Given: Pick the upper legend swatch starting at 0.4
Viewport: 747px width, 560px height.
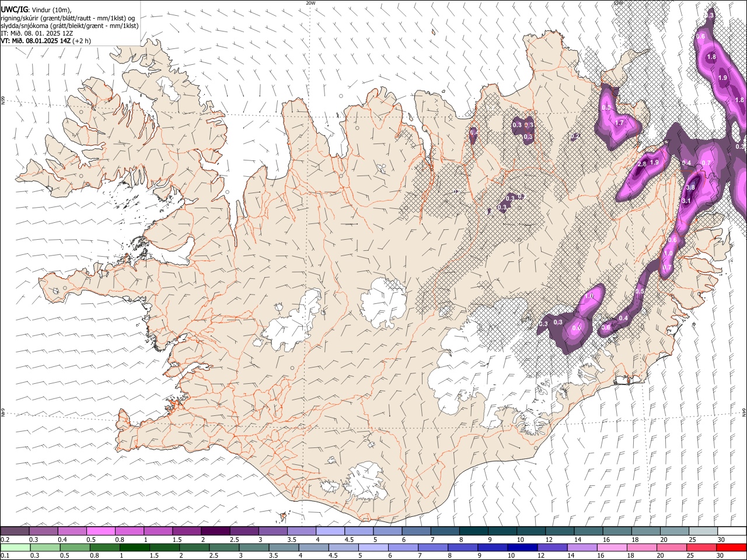Looking at the screenshot, I should point(72,531).
